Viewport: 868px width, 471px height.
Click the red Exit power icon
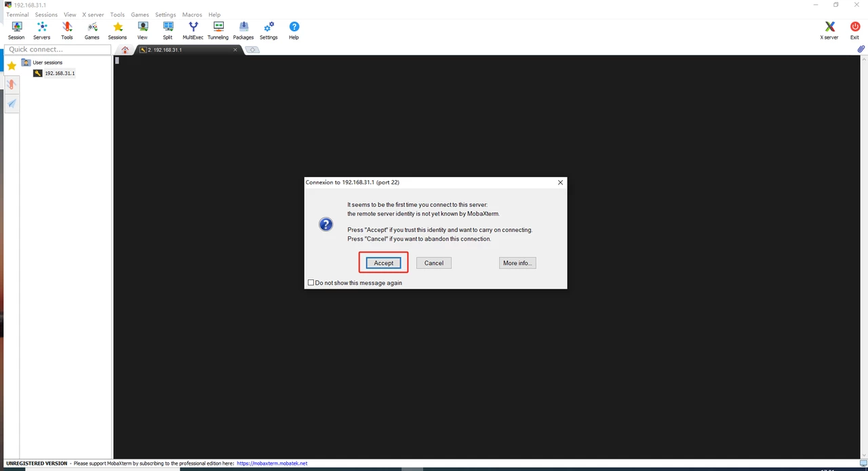pyautogui.click(x=854, y=30)
